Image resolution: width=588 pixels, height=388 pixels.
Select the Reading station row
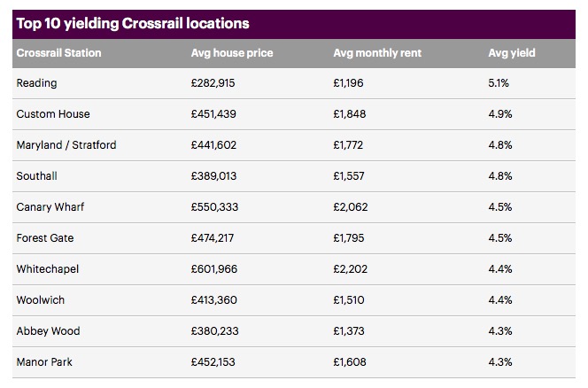[x=35, y=83]
